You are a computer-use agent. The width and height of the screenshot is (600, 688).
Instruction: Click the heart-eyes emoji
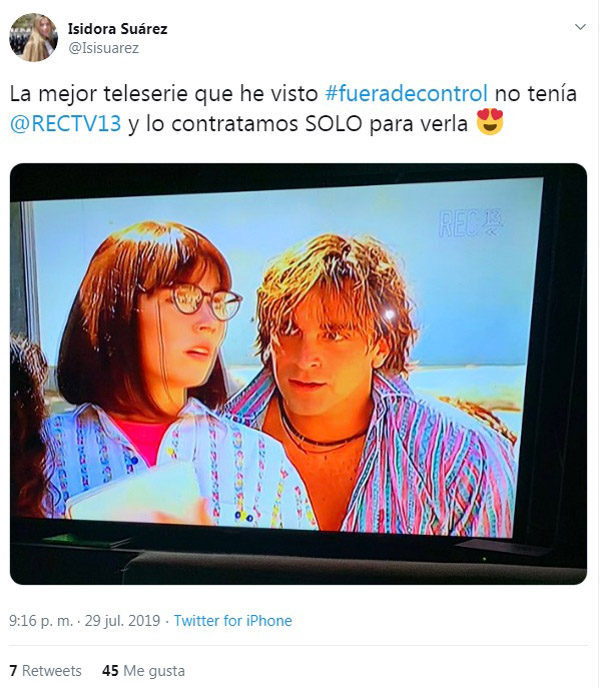[490, 122]
